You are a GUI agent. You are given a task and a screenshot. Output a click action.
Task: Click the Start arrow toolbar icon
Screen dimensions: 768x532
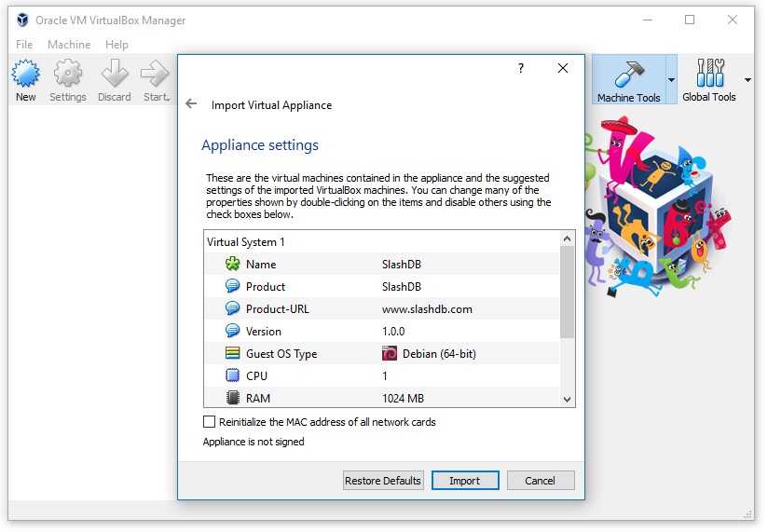coord(156,75)
